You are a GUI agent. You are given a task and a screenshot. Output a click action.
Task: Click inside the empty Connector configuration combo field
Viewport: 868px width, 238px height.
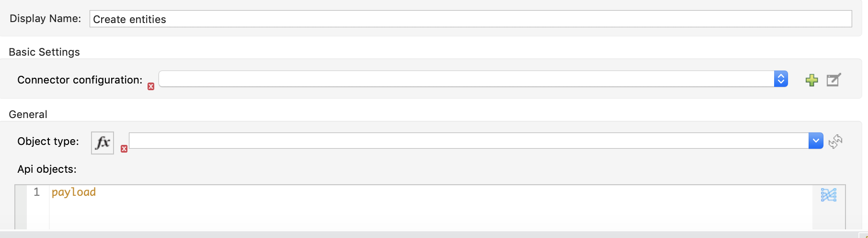coord(466,79)
